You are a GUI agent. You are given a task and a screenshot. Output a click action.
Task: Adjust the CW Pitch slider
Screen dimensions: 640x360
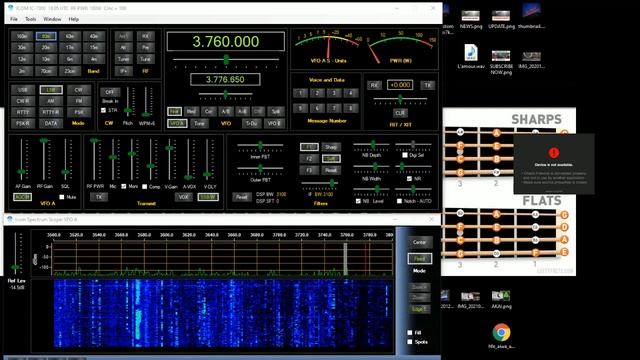click(128, 102)
